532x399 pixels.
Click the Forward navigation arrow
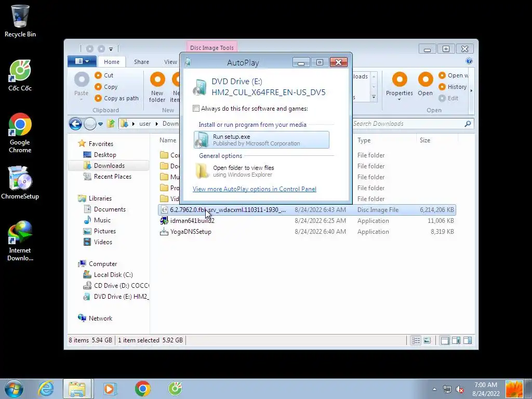click(x=90, y=124)
